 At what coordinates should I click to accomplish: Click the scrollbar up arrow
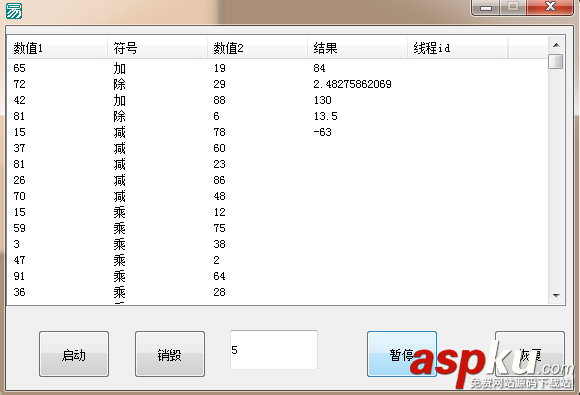pyautogui.click(x=556, y=45)
